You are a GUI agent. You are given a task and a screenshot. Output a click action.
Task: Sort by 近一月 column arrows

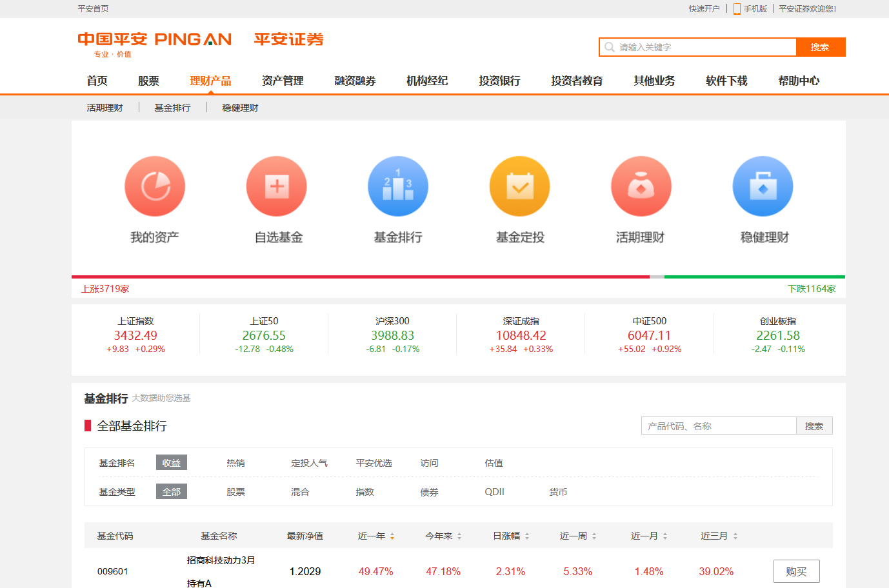pos(665,536)
